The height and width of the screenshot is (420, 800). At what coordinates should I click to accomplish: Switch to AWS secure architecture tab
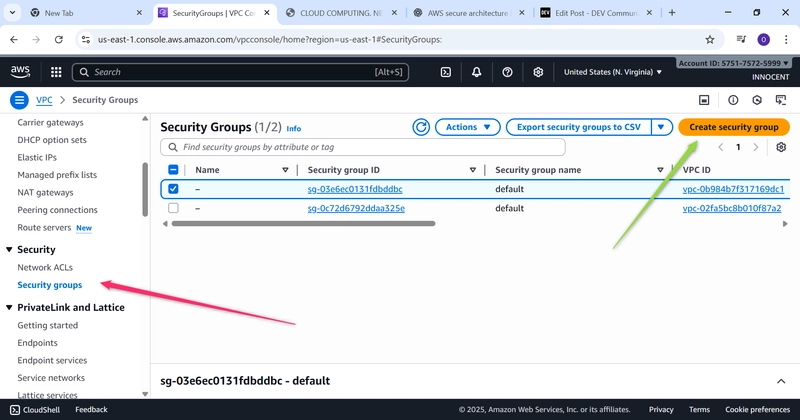468,13
